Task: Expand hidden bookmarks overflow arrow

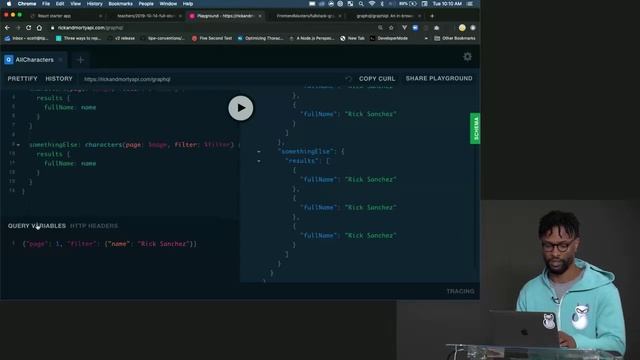Action: [x=426, y=38]
